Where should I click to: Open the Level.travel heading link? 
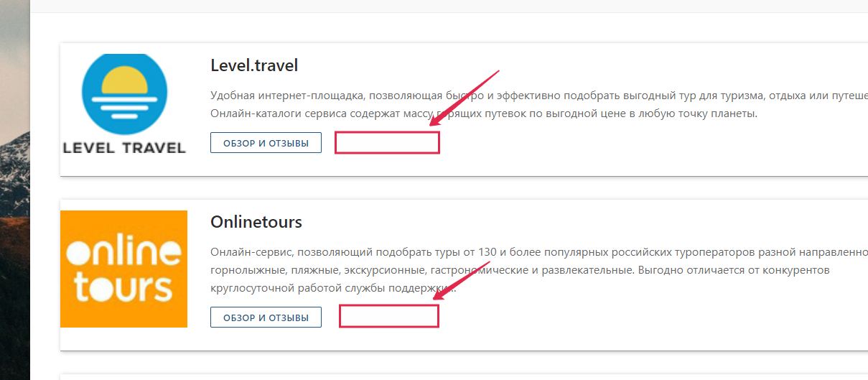pos(254,65)
